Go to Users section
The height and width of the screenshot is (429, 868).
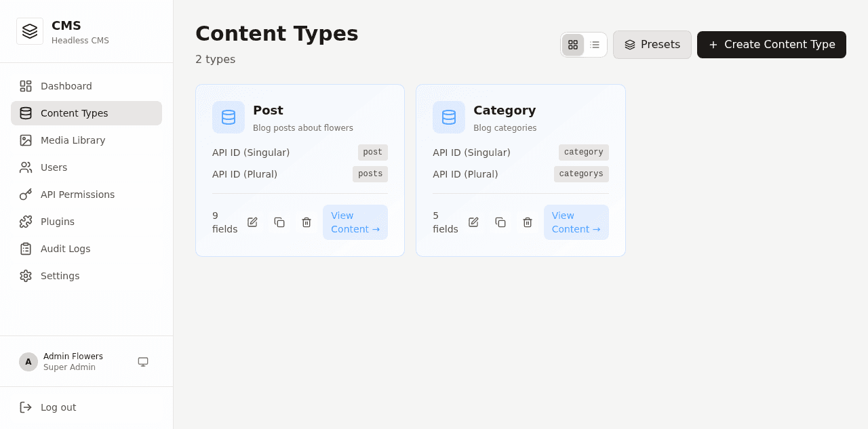tap(86, 167)
